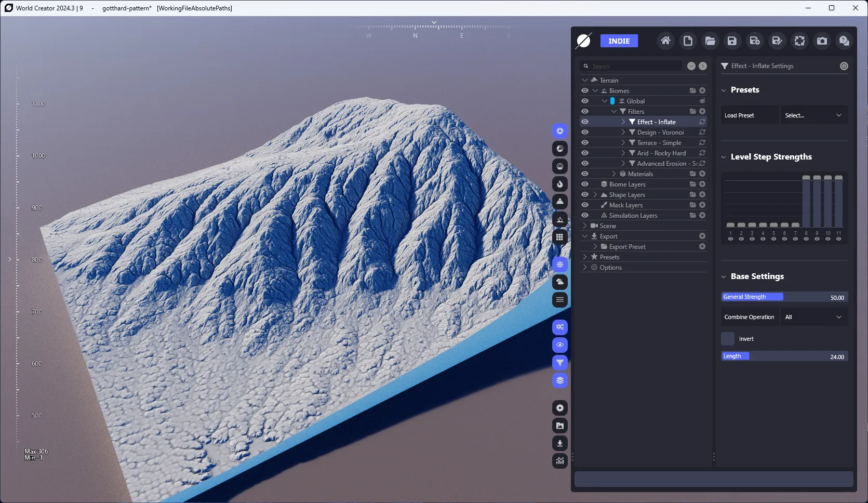Screen dimensions: 868x503
Task: Toggle visibility of Arid - Rocky Hard filter
Action: click(x=585, y=153)
